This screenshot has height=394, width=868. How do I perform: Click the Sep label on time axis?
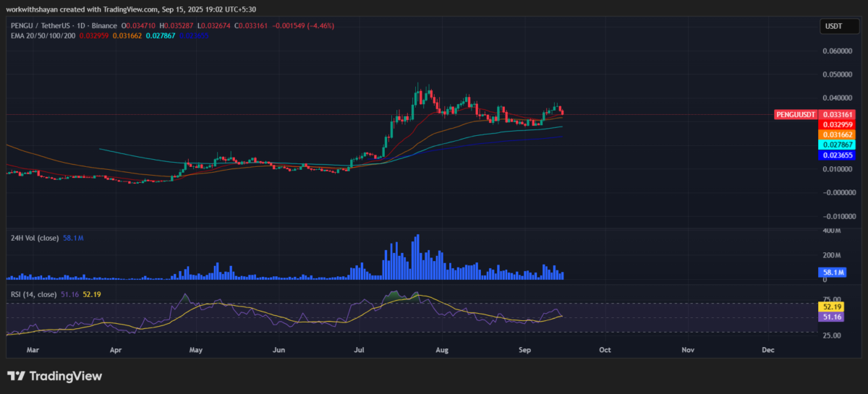pyautogui.click(x=526, y=349)
